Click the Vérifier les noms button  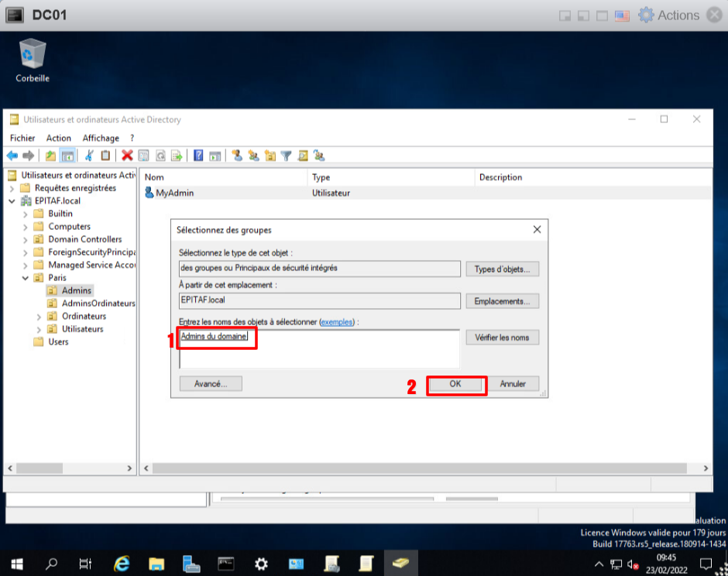(x=502, y=338)
